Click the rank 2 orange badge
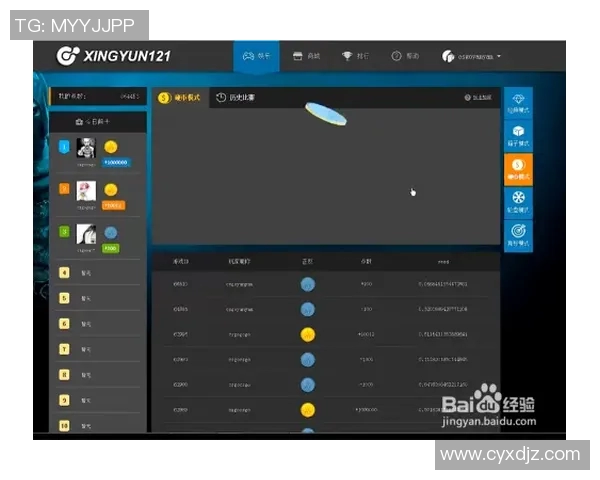The height and width of the screenshot is (480, 600). [x=64, y=189]
